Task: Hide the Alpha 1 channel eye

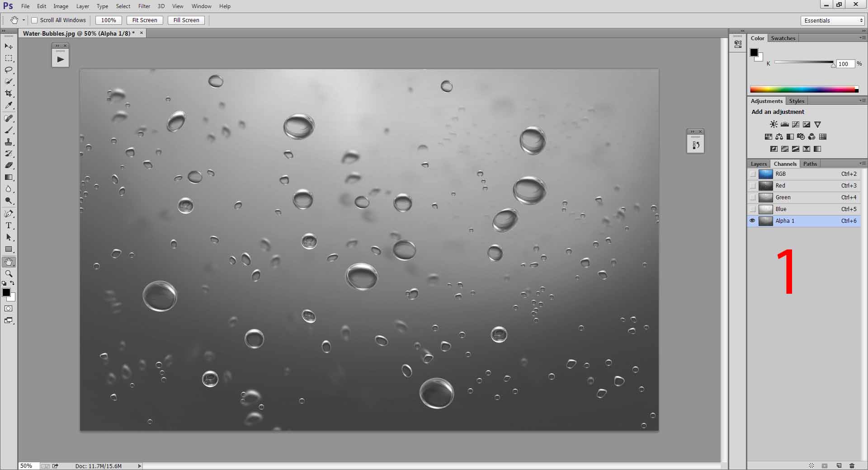Action: tap(752, 221)
